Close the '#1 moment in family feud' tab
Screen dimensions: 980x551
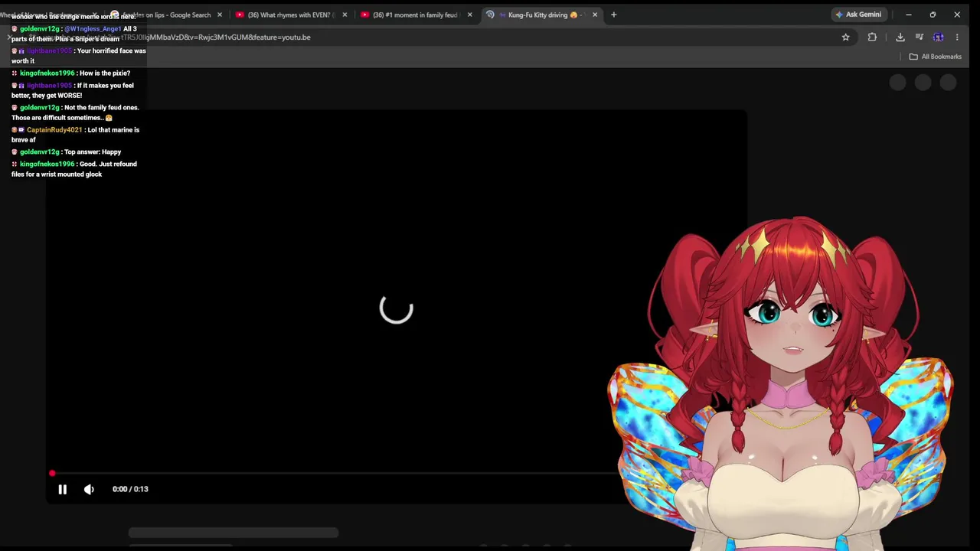pyautogui.click(x=469, y=15)
